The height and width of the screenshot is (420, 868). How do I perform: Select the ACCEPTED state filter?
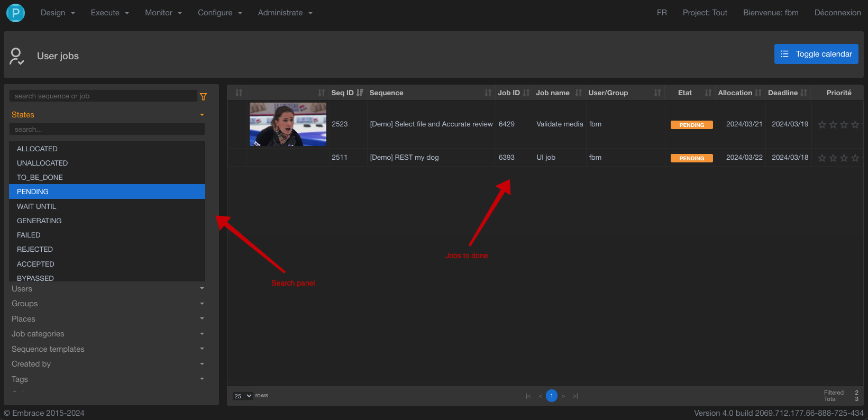point(107,264)
